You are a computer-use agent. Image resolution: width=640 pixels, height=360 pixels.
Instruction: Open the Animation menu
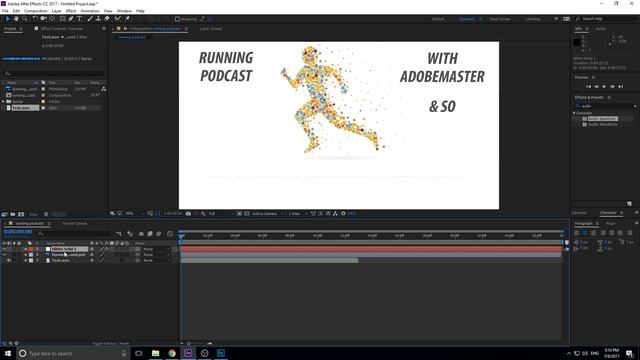[90, 11]
